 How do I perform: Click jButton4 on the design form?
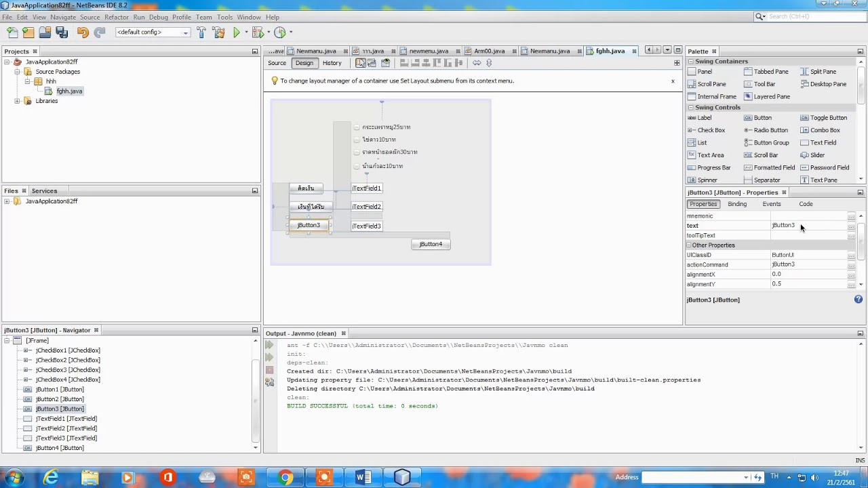431,244
